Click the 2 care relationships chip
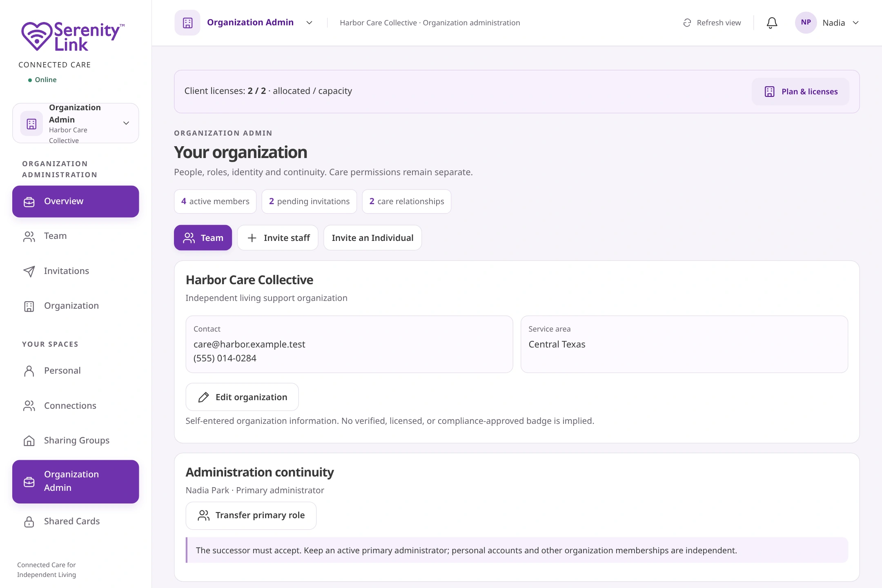The width and height of the screenshot is (882, 588). point(407,202)
